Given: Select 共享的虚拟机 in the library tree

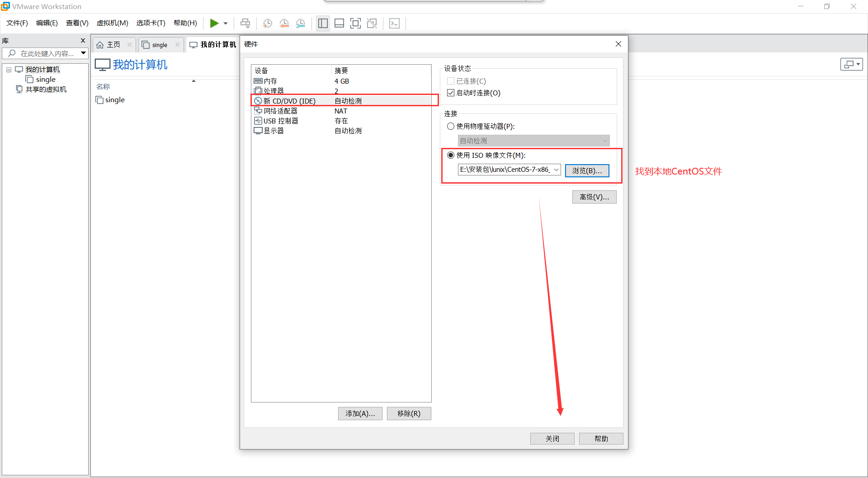Looking at the screenshot, I should (46, 90).
